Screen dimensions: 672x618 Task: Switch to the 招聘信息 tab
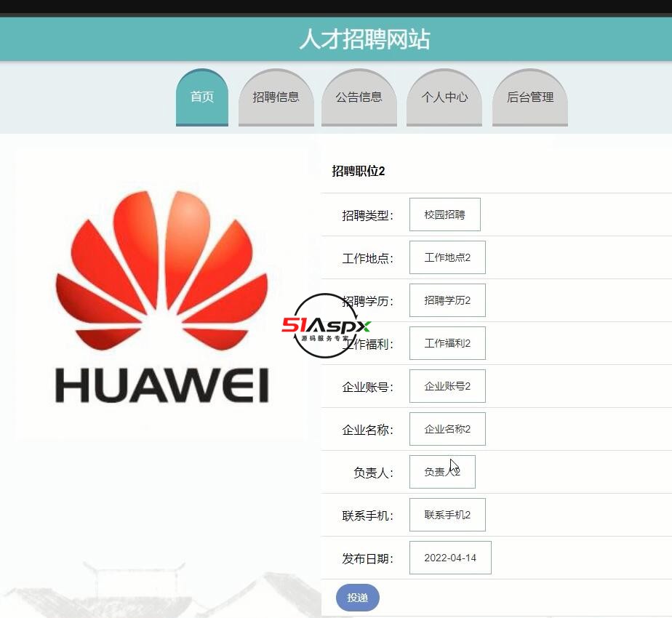point(276,97)
